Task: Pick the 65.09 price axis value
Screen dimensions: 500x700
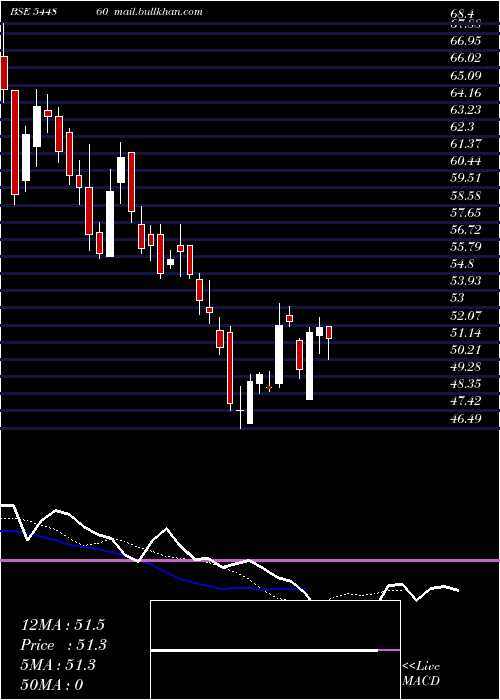Action: 466,75
